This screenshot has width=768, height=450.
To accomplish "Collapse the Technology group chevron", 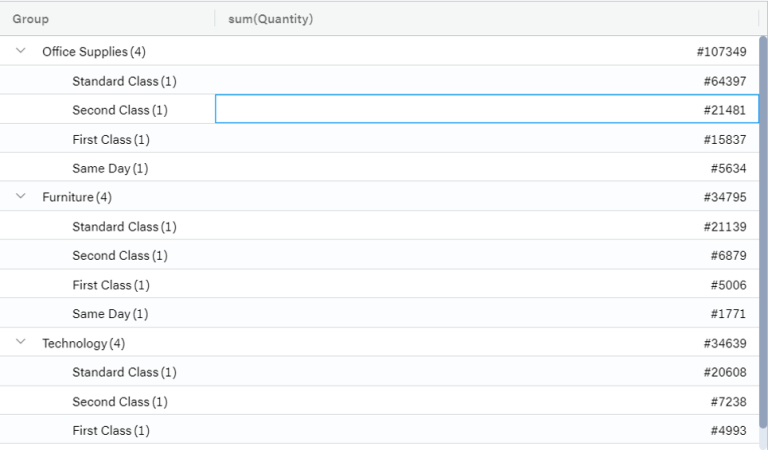I will coord(21,342).
